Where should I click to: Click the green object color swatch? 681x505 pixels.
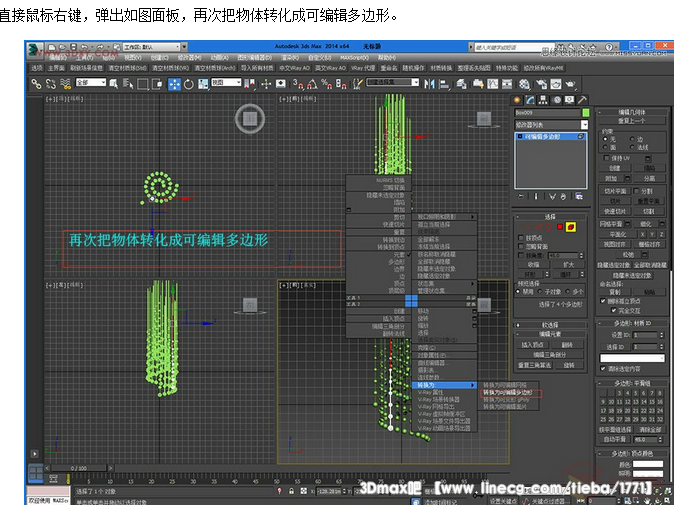coord(586,112)
